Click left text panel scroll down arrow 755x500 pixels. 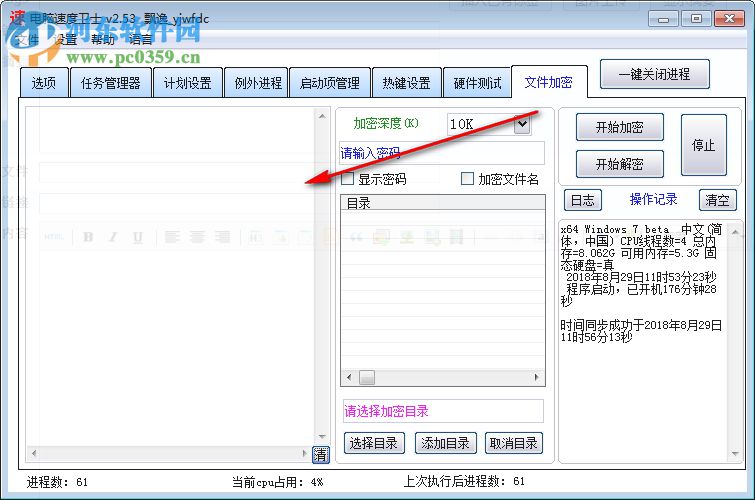(x=322, y=437)
